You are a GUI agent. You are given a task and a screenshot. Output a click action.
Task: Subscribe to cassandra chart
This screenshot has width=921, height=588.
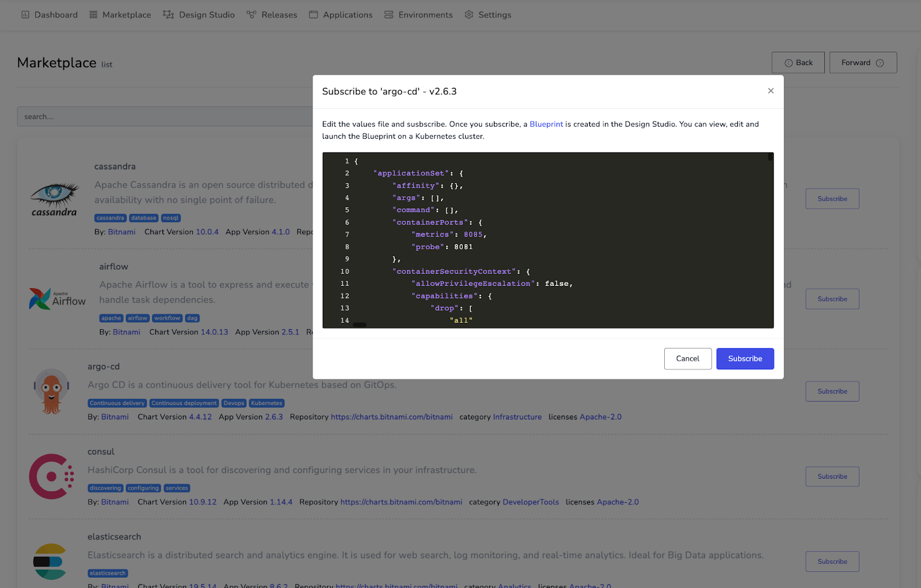pos(832,199)
